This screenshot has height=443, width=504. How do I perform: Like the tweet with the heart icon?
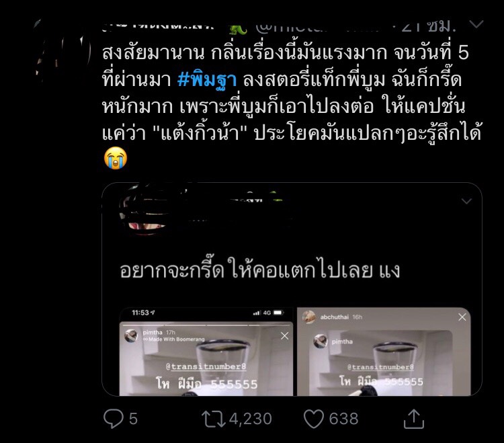tap(314, 419)
